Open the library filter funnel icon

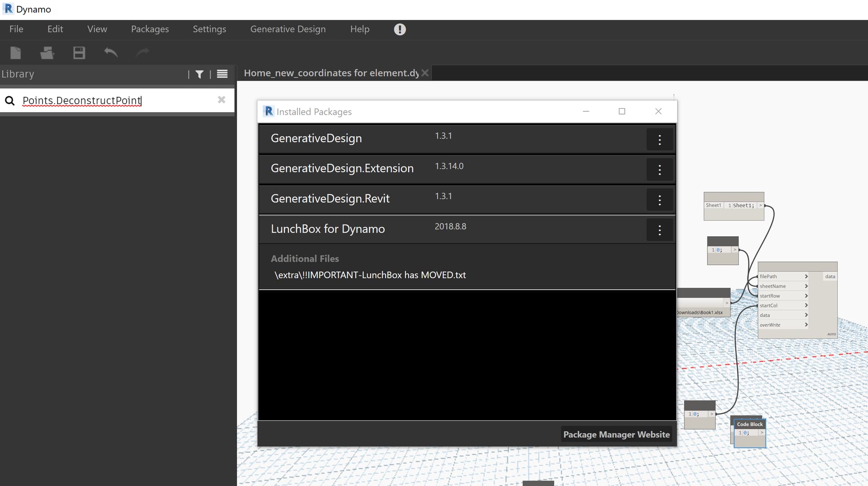coord(199,74)
